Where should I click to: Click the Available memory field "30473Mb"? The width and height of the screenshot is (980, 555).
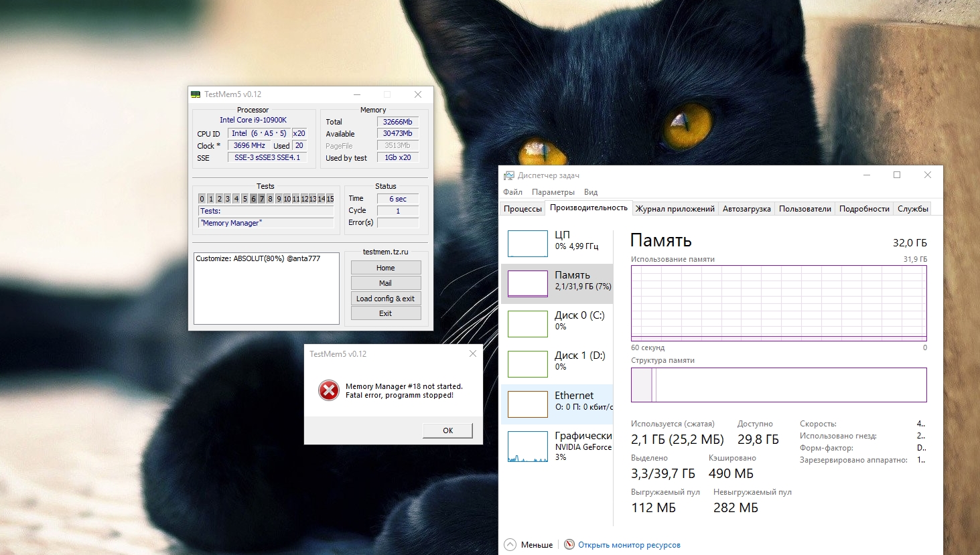coord(398,134)
